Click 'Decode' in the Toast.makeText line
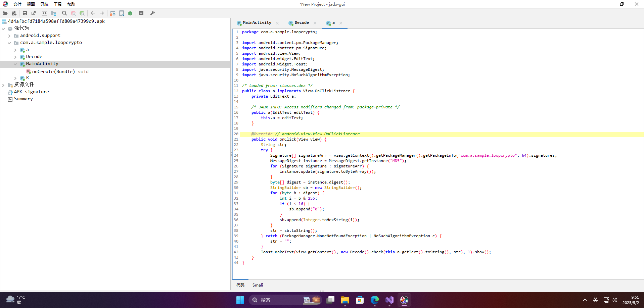This screenshot has width=644, height=308. 357,252
